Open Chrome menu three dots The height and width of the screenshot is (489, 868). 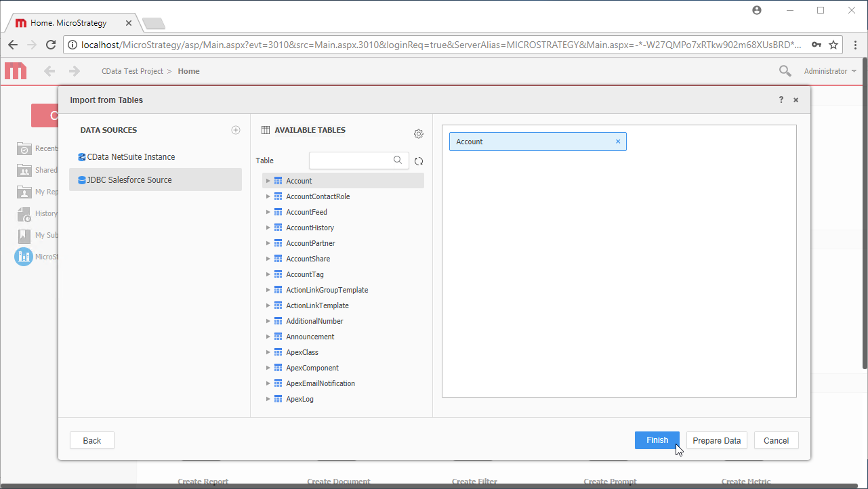click(856, 45)
